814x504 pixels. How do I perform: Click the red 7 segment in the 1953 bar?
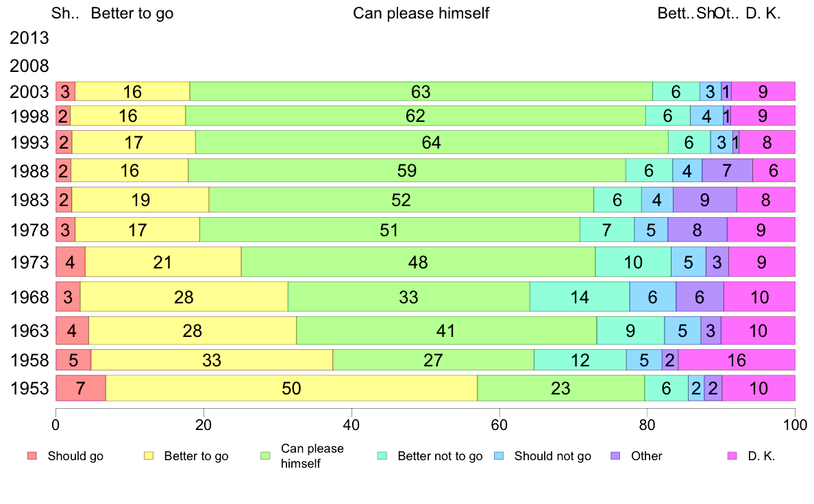80,388
